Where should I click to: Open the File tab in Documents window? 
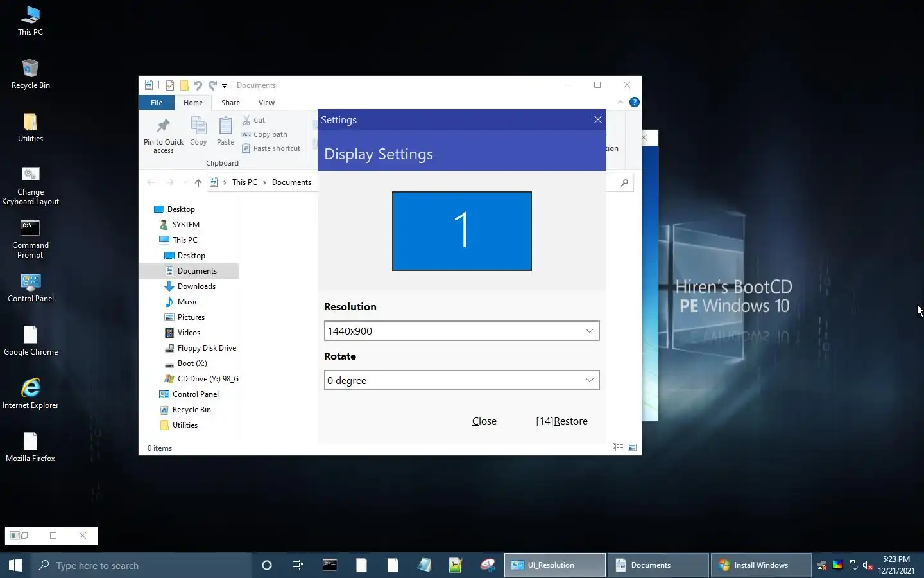click(x=157, y=103)
